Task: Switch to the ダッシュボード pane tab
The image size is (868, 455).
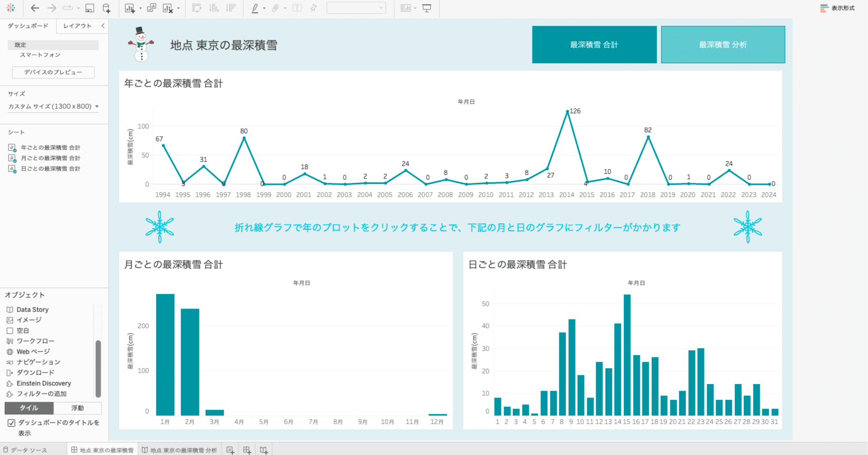Action: pyautogui.click(x=28, y=26)
